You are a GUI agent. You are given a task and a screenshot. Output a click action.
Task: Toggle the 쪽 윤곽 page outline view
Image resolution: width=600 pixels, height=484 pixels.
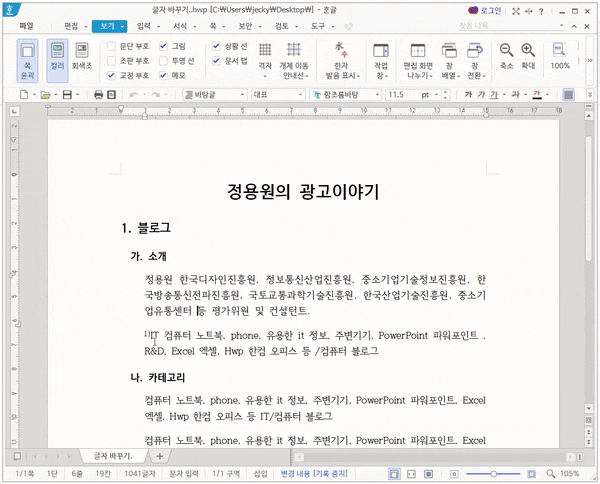[x=27, y=61]
